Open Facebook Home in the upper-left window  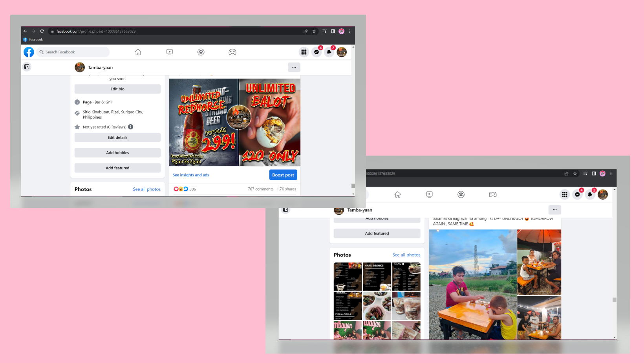tap(138, 52)
